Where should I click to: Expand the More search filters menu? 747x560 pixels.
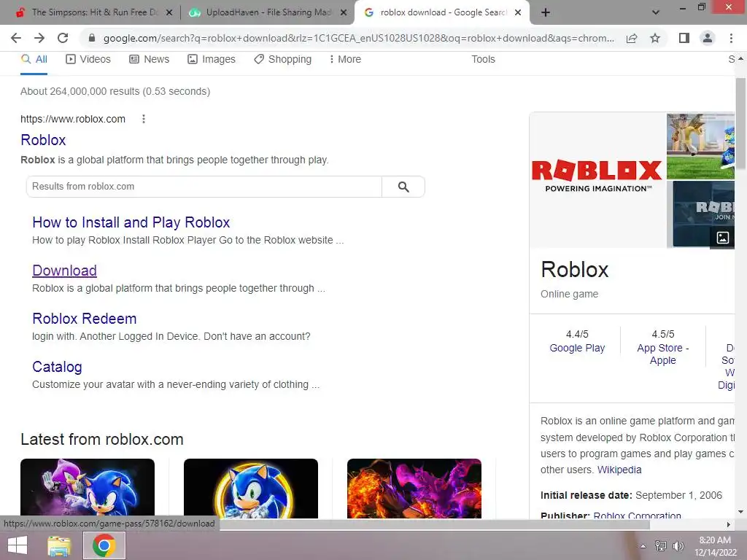(345, 60)
